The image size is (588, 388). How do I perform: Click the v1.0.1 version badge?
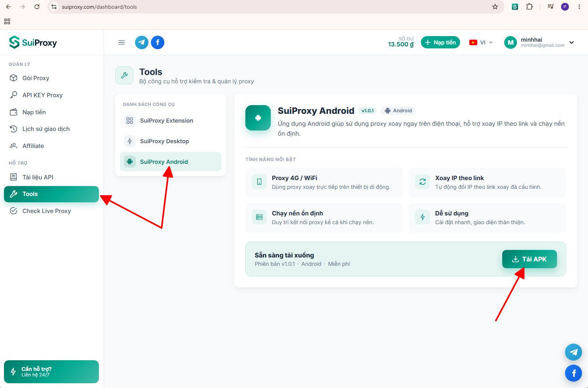pyautogui.click(x=367, y=111)
